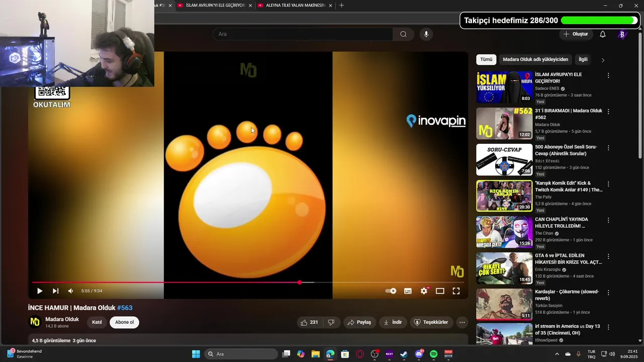Image resolution: width=644 pixels, height=362 pixels.
Task: Open the Madara Olduk channel name link
Action: click(62, 319)
